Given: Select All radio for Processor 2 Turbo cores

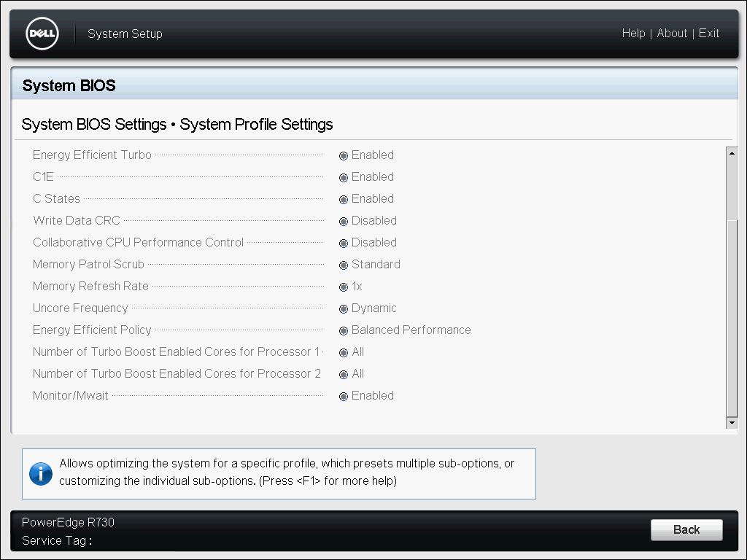Looking at the screenshot, I should point(344,375).
